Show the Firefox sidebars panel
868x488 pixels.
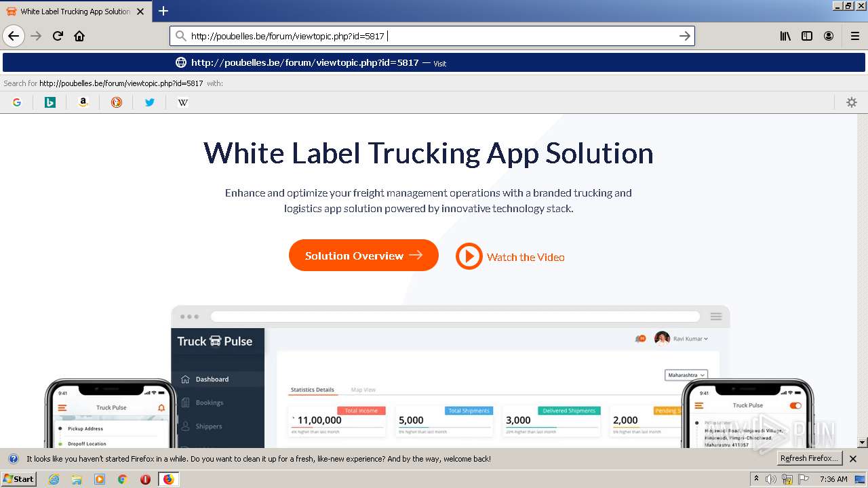[x=807, y=36]
